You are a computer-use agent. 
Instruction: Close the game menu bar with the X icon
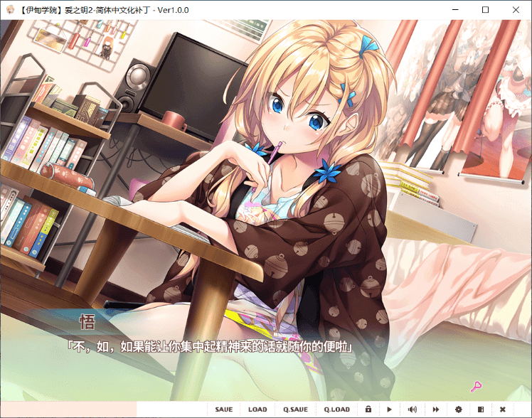click(503, 409)
